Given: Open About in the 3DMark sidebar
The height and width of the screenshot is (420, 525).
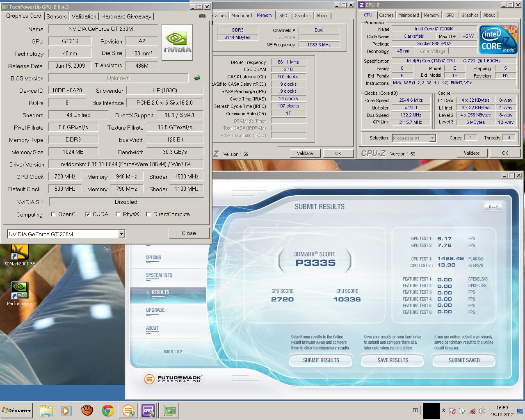Looking at the screenshot, I should 152,329.
